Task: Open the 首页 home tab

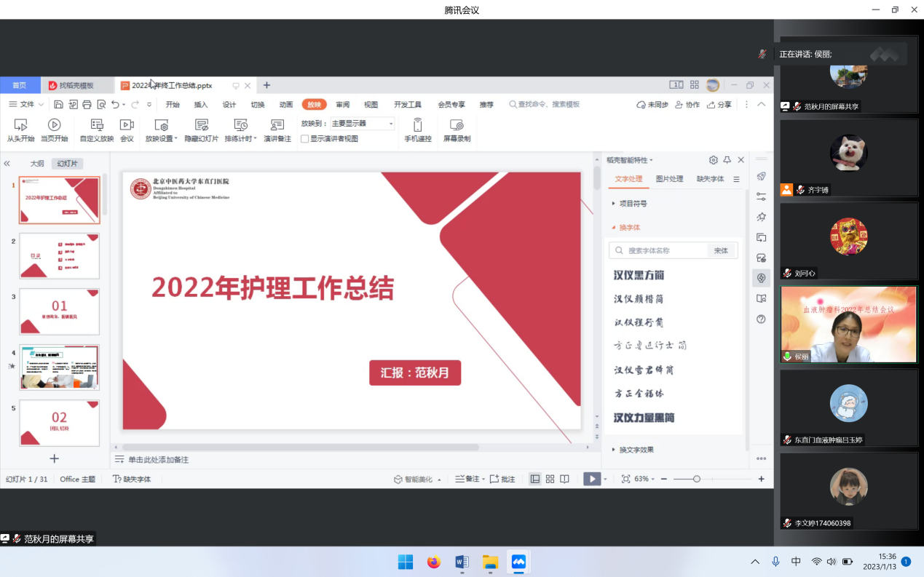Action: (x=20, y=85)
